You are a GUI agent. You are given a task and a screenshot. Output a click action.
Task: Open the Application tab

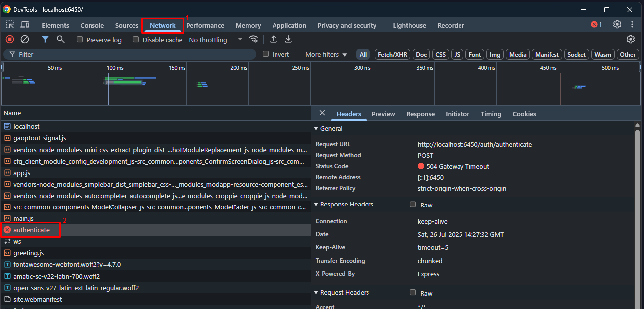click(289, 25)
